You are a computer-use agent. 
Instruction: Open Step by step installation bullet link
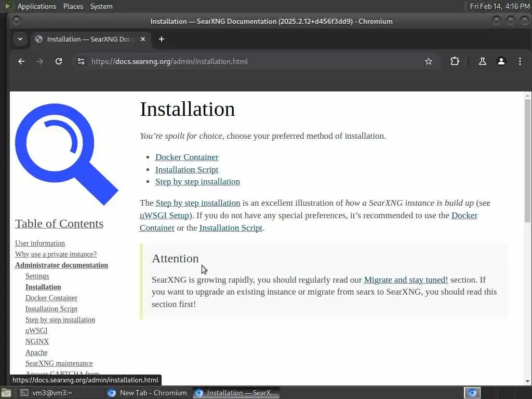[x=197, y=182]
